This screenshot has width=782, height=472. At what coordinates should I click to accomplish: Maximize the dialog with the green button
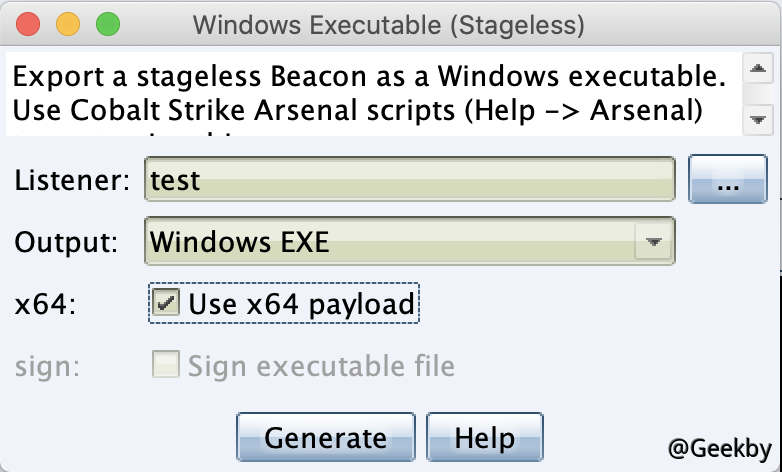point(106,24)
